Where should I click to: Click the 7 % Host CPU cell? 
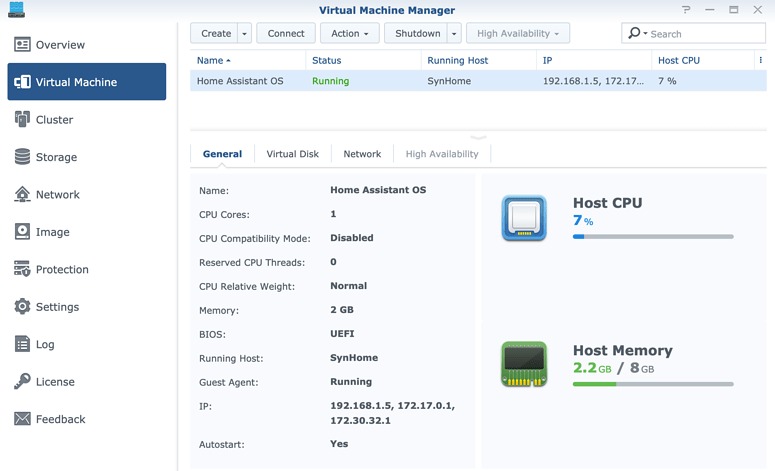[x=667, y=81]
